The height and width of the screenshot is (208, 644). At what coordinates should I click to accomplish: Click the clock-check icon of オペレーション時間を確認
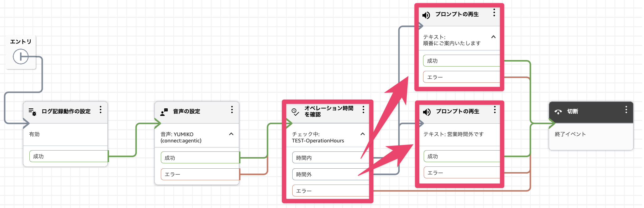click(x=295, y=111)
